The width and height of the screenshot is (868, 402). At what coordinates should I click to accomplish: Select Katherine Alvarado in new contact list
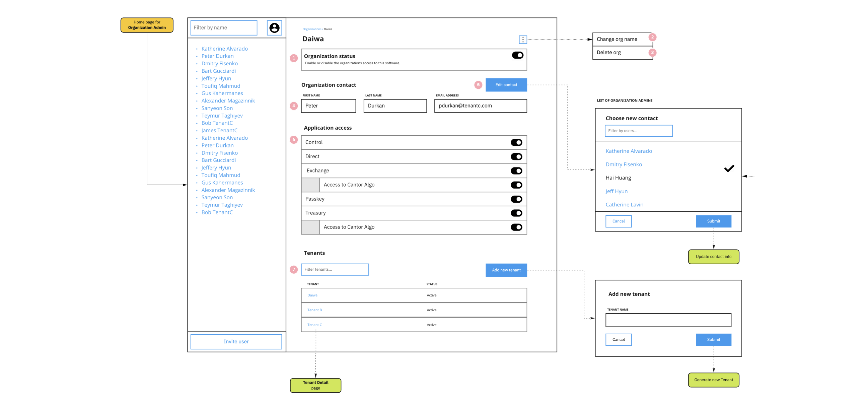coord(629,151)
